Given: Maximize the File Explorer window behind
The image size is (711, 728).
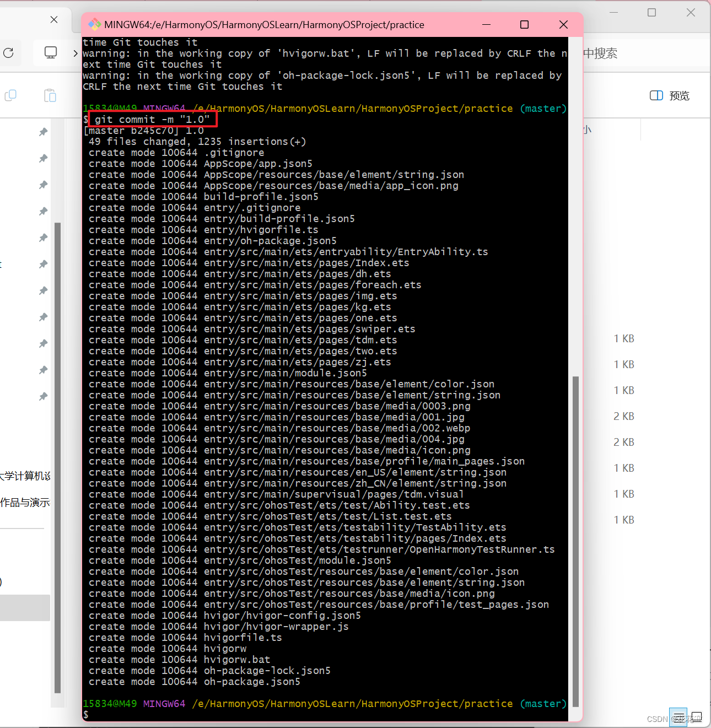Looking at the screenshot, I should point(651,12).
